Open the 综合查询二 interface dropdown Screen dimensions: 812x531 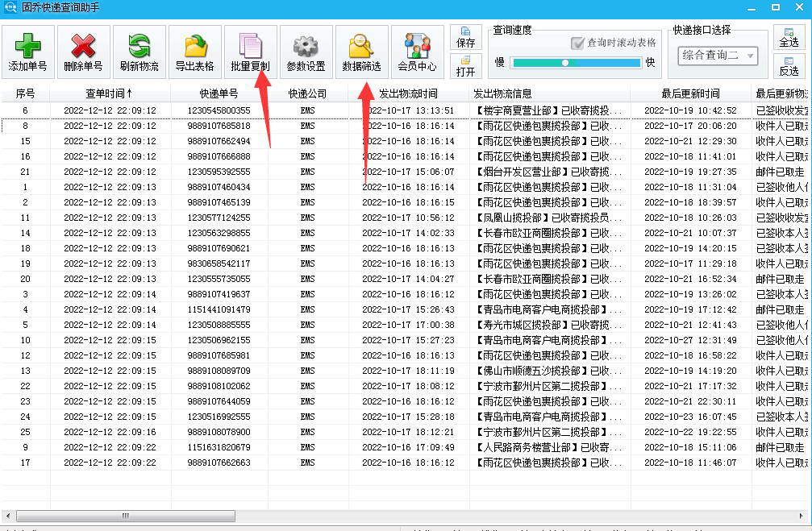pos(718,56)
